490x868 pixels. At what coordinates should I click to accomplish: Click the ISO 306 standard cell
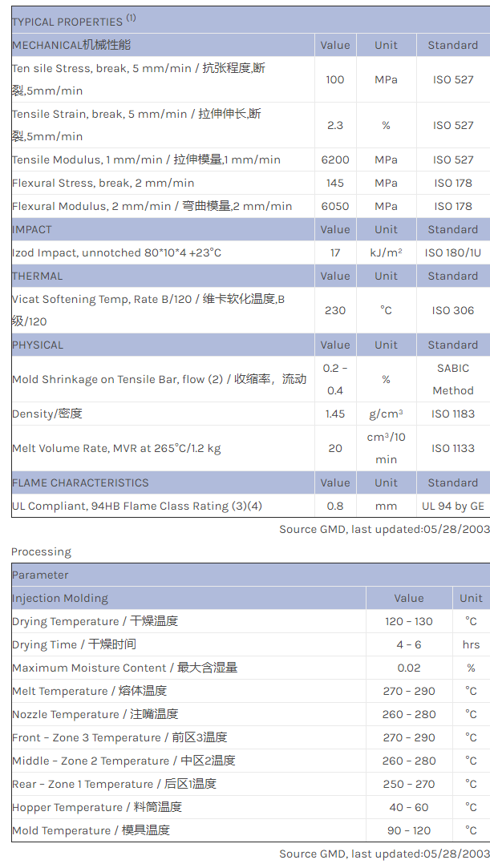[x=453, y=310]
